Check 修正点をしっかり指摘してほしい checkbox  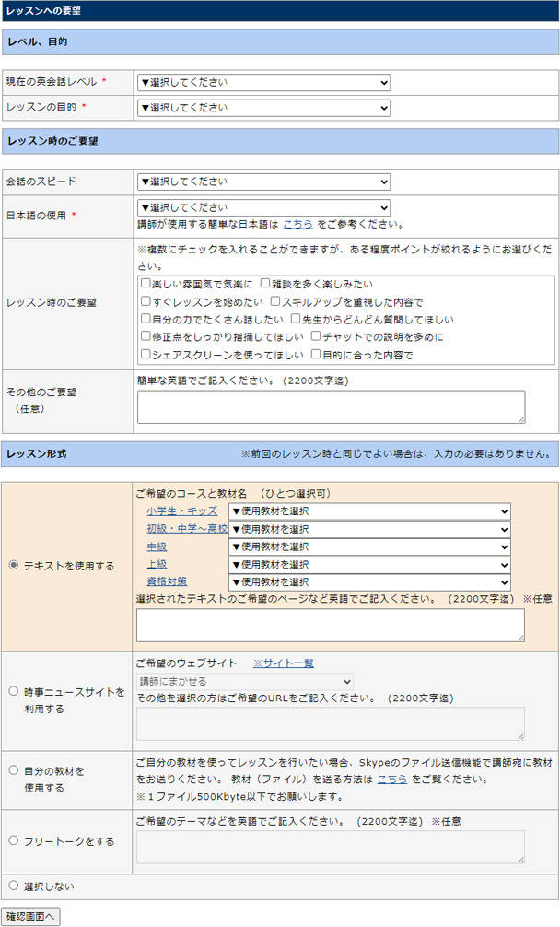point(146,337)
